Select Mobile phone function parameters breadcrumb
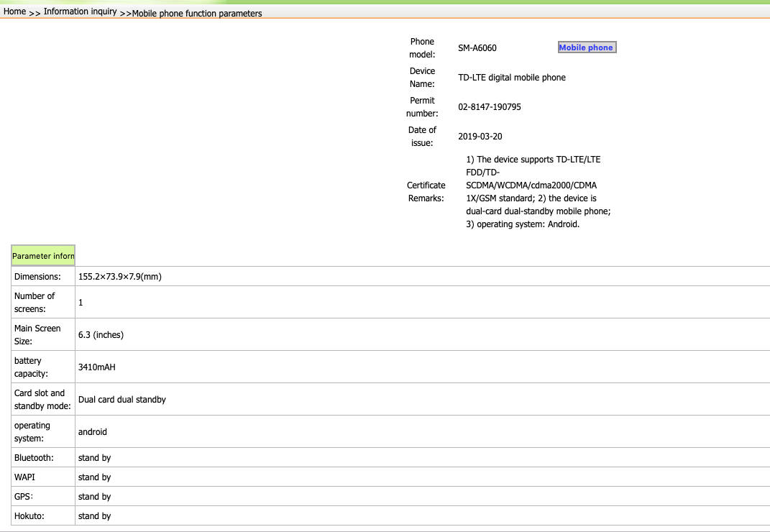Image resolution: width=770 pixels, height=532 pixels. (x=197, y=13)
